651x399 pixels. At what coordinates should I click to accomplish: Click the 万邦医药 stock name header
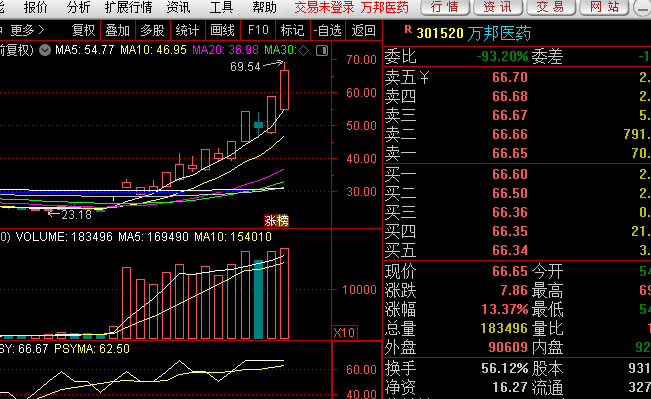(x=499, y=33)
